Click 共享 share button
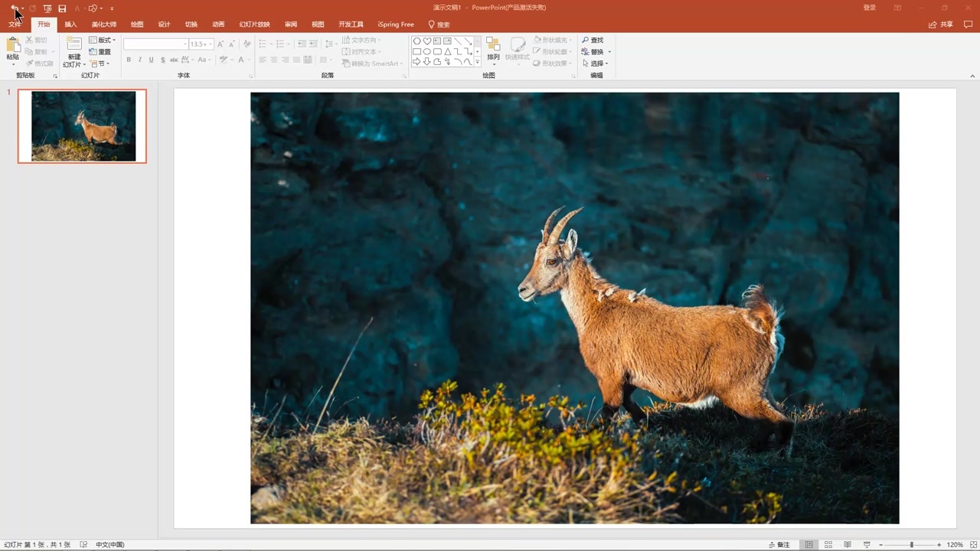The width and height of the screenshot is (980, 551). tap(941, 24)
